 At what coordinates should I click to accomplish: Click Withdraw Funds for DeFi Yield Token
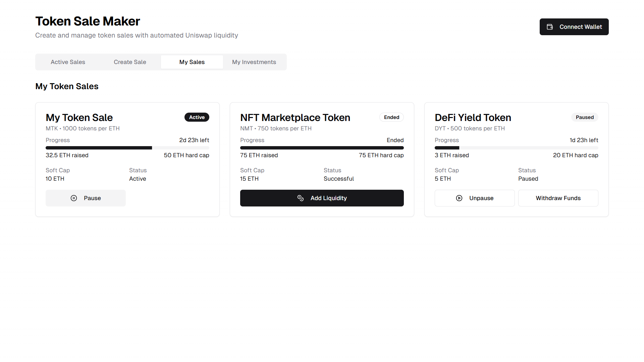(558, 198)
